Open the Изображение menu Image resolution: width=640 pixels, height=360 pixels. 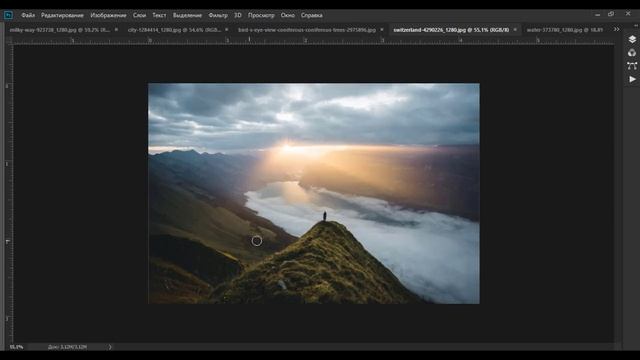[x=108, y=15]
